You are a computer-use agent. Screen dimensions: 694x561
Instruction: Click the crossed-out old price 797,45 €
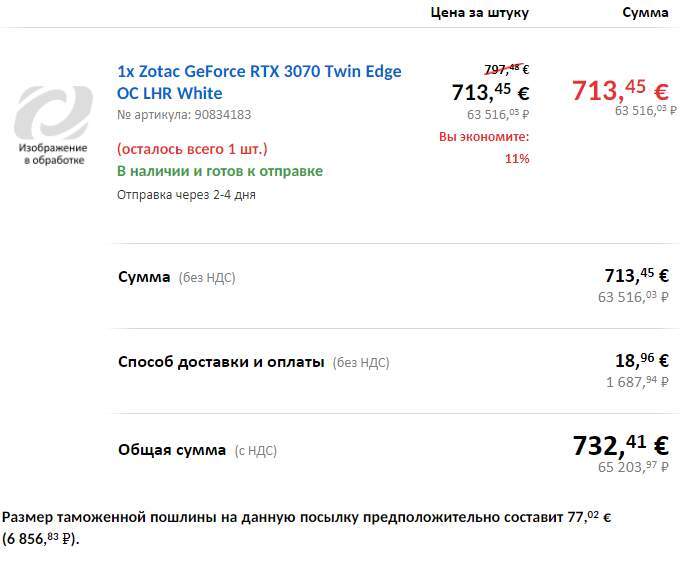(505, 69)
